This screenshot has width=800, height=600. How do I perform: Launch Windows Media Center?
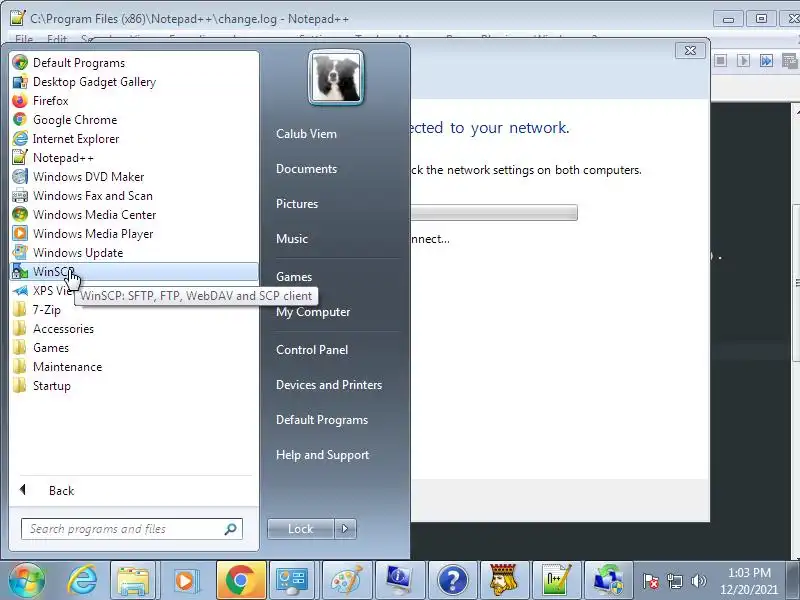pyautogui.click(x=134, y=215)
